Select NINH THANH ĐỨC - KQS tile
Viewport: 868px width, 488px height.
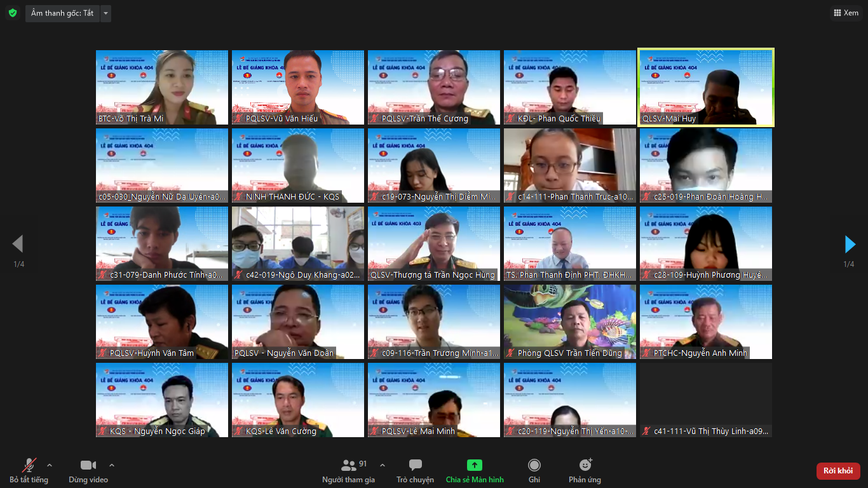coord(298,165)
